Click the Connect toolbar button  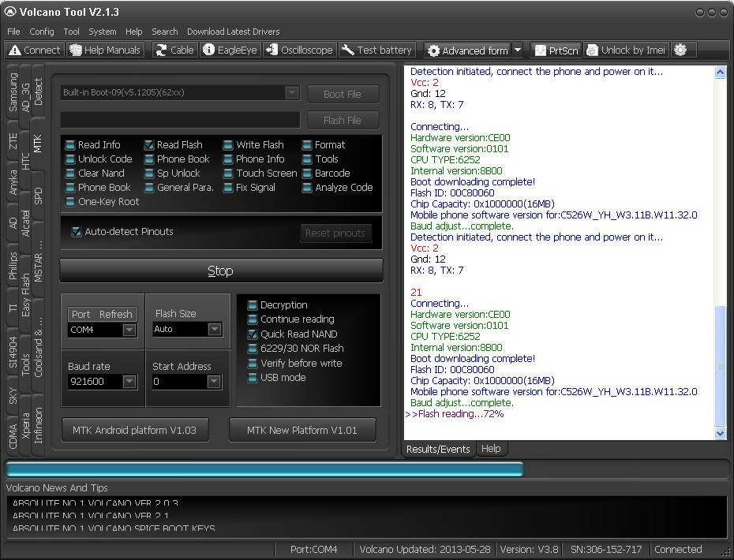[35, 50]
